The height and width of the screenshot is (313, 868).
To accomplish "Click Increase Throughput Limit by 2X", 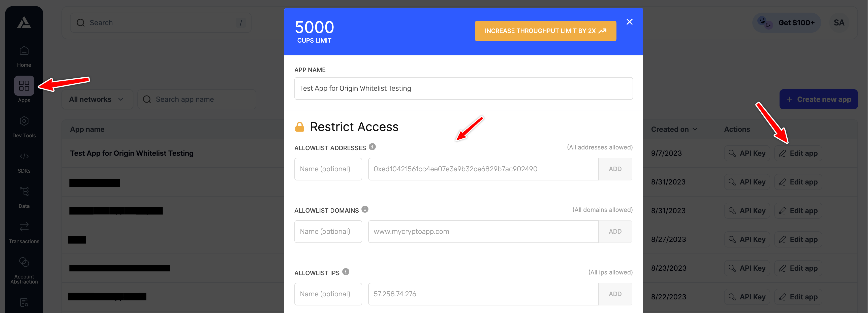I will (x=545, y=31).
